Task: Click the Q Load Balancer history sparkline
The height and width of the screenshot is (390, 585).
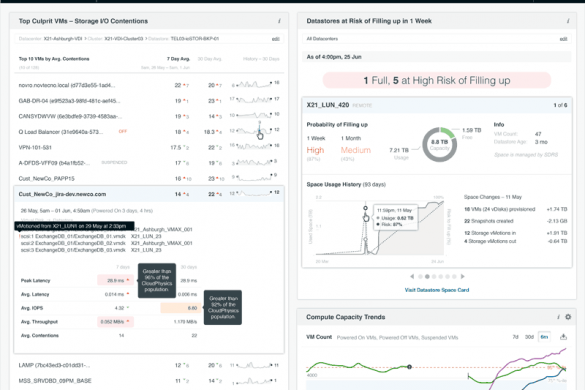Action: coord(254,131)
